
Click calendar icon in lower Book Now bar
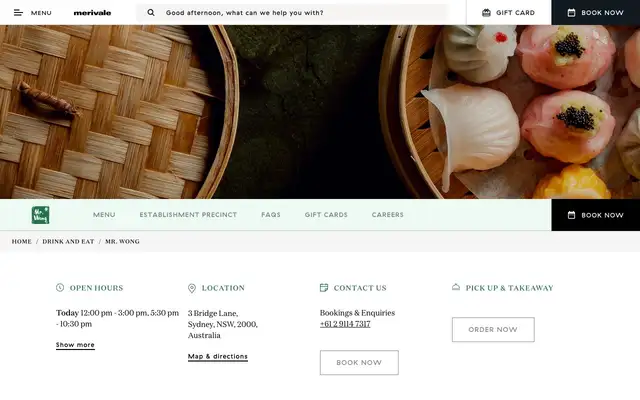coord(571,215)
